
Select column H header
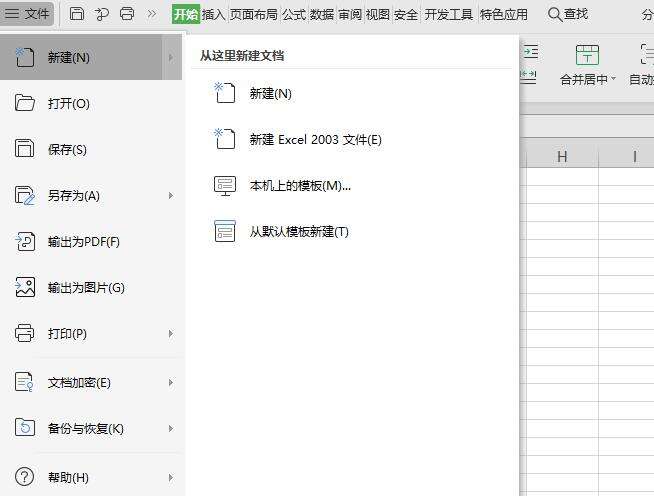[x=562, y=156]
